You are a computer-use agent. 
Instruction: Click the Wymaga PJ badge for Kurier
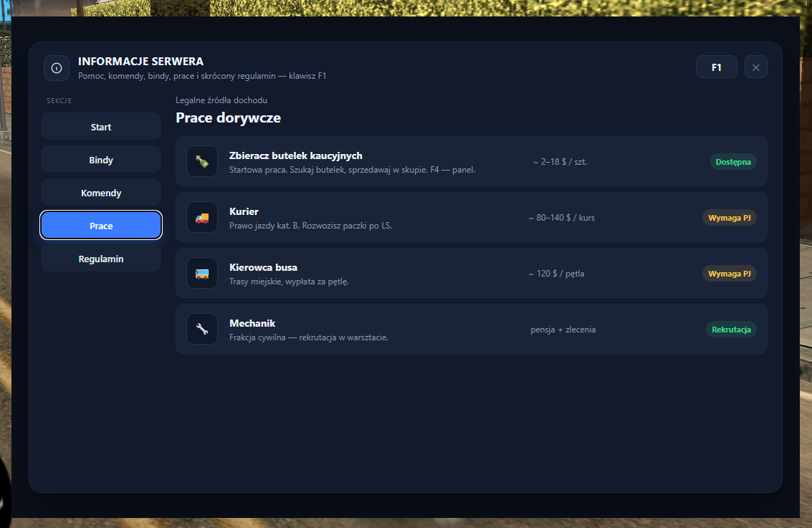click(729, 218)
